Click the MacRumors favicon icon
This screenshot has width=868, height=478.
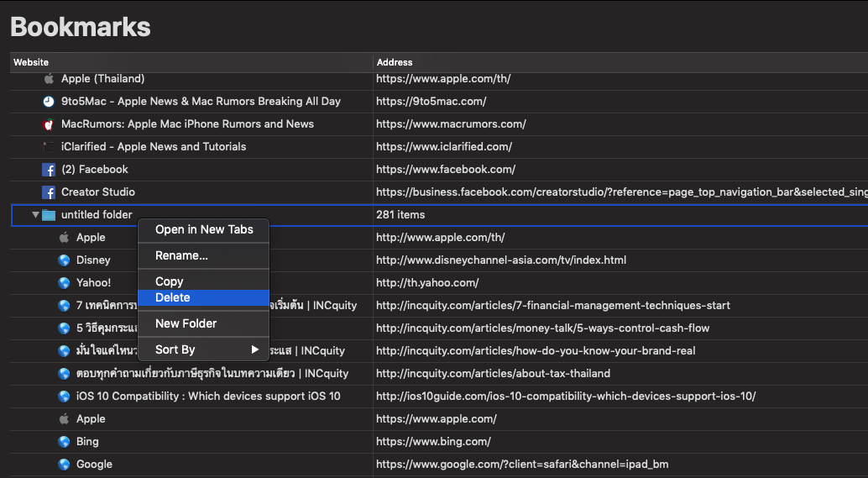click(x=49, y=124)
